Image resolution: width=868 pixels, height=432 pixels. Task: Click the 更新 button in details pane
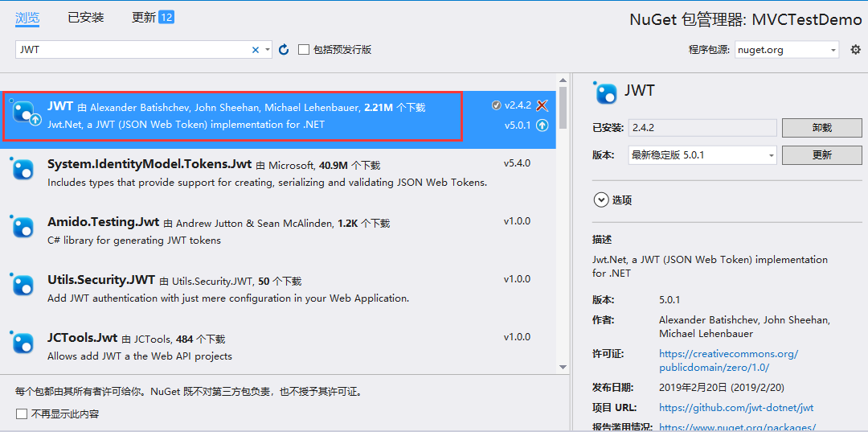[x=822, y=155]
